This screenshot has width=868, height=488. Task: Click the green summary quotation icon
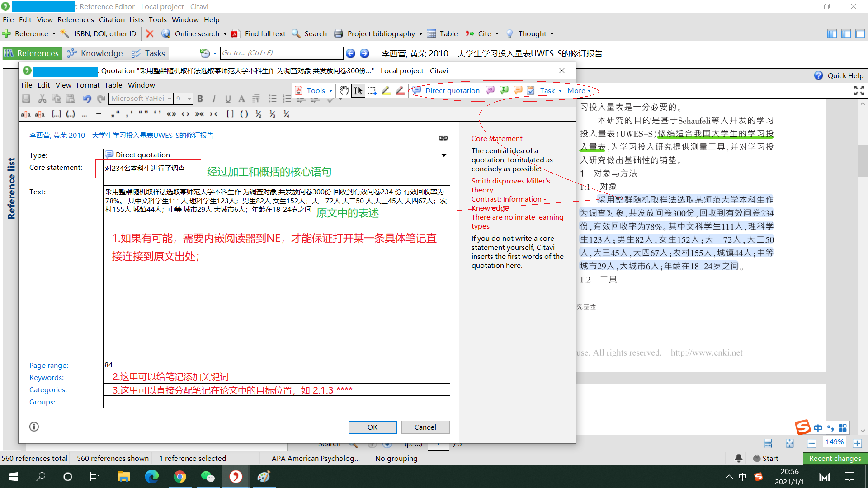[x=504, y=90]
